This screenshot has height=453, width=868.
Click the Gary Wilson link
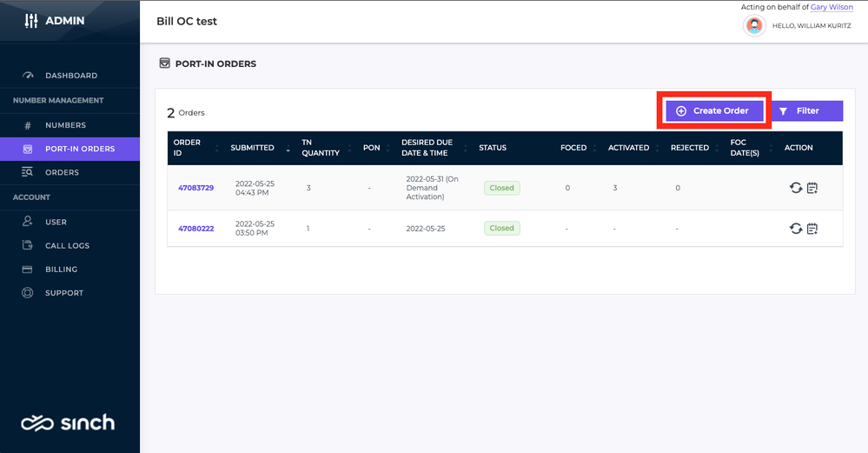coord(832,7)
